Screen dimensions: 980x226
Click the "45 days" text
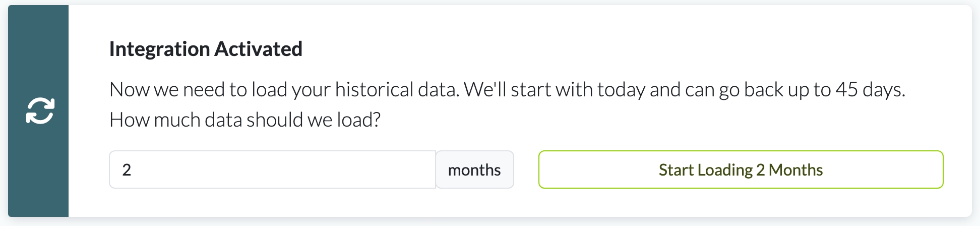pos(869,90)
